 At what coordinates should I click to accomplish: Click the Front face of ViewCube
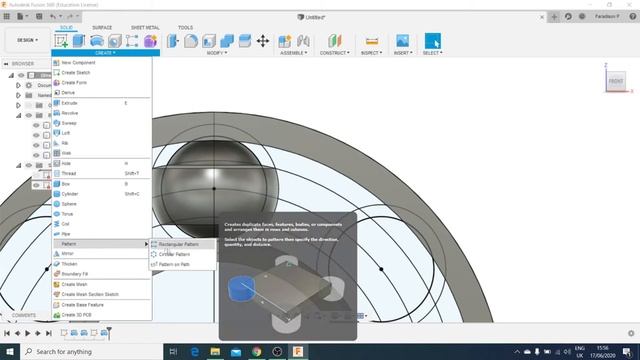click(x=616, y=81)
